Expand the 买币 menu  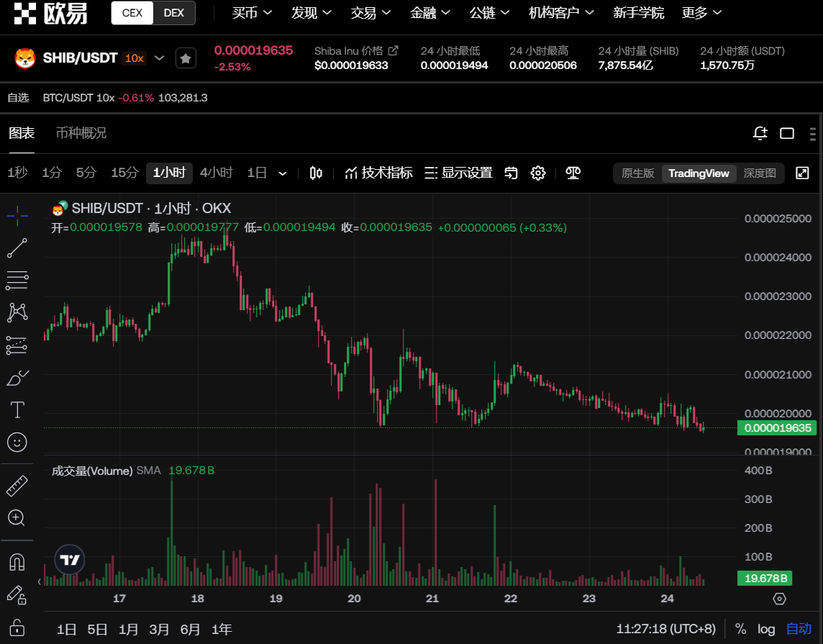pyautogui.click(x=252, y=13)
